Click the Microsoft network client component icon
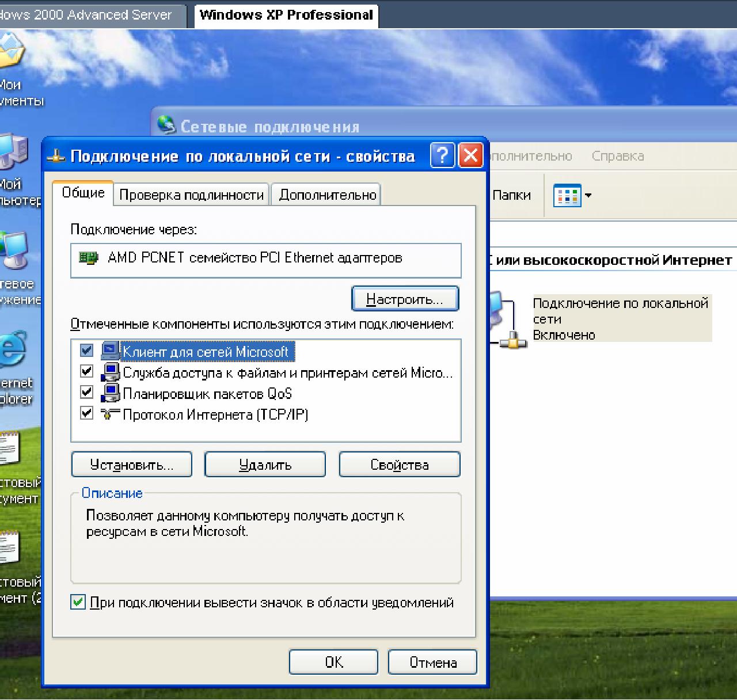This screenshot has height=700, width=737. [111, 351]
